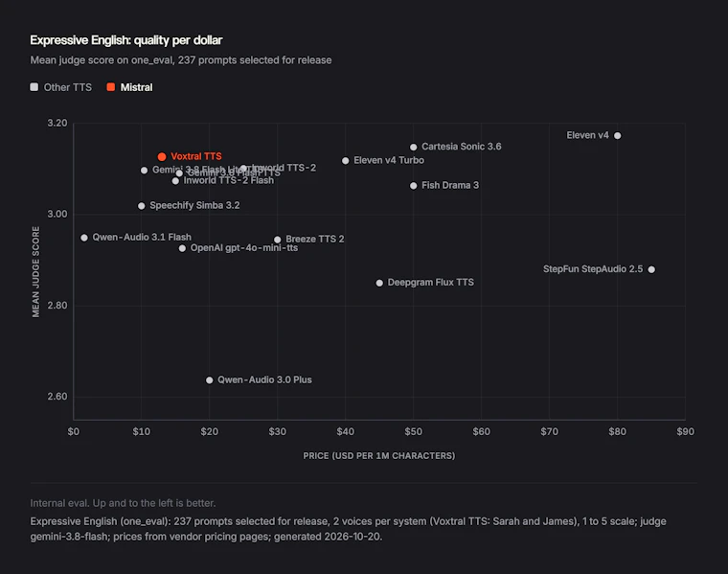Image resolution: width=728 pixels, height=574 pixels.
Task: Click the Deepgram Flux TTS marker
Action: pyautogui.click(x=379, y=283)
